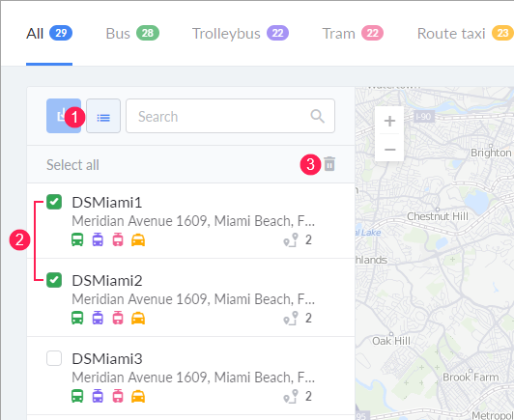
Task: Zoom out on the map
Action: pyautogui.click(x=389, y=149)
